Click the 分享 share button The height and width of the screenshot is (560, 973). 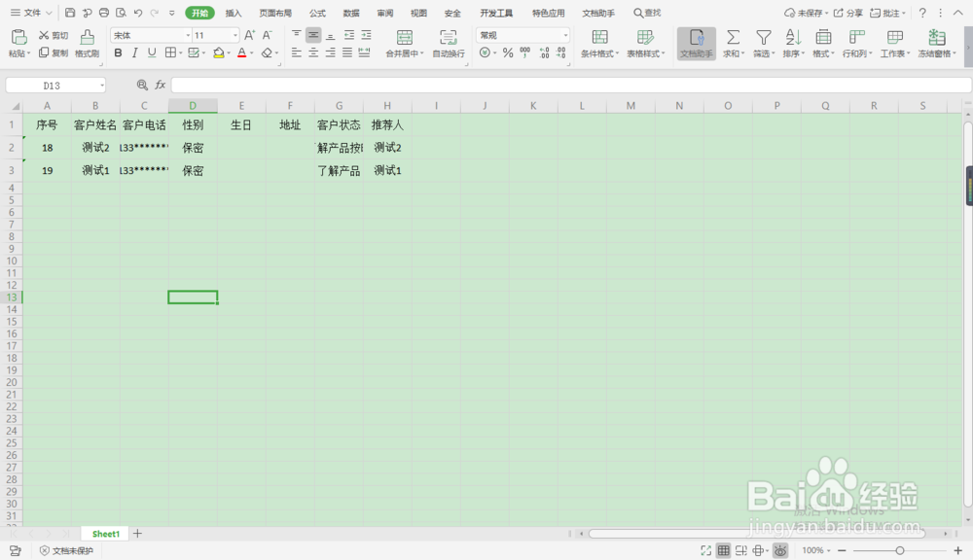coord(847,13)
